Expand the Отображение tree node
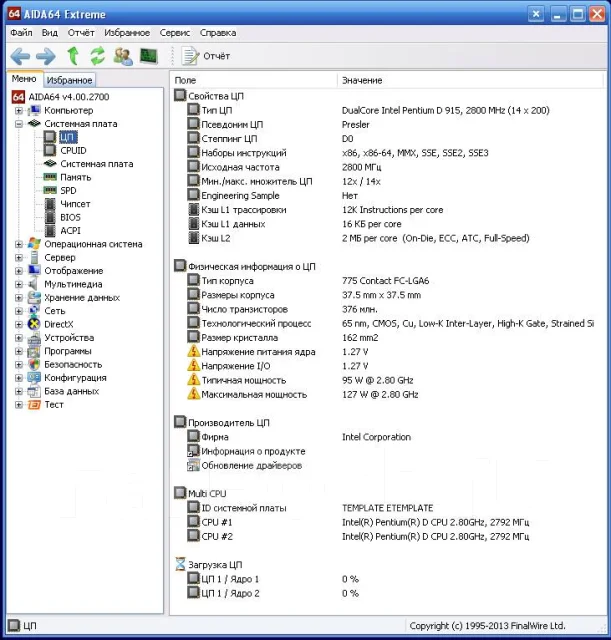This screenshot has width=611, height=640. (19, 271)
